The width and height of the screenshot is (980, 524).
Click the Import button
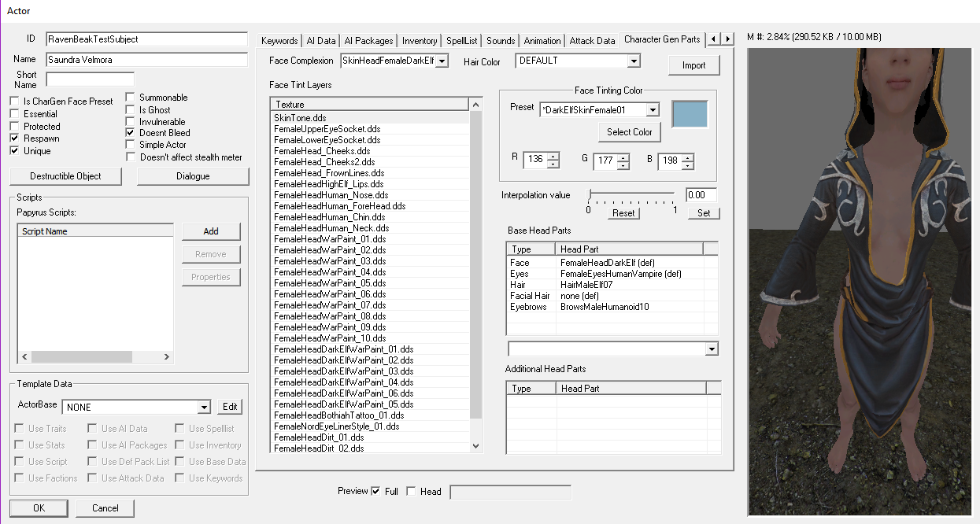pos(694,65)
